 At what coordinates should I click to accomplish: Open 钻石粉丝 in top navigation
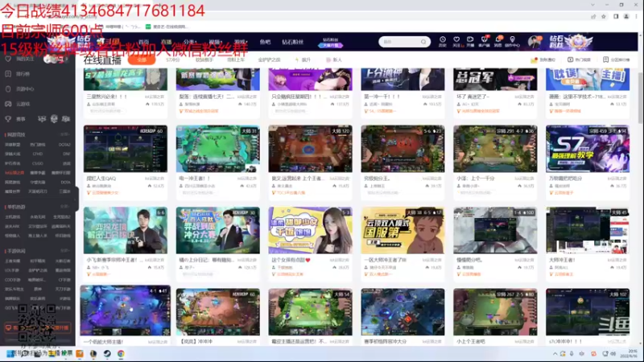coord(292,42)
